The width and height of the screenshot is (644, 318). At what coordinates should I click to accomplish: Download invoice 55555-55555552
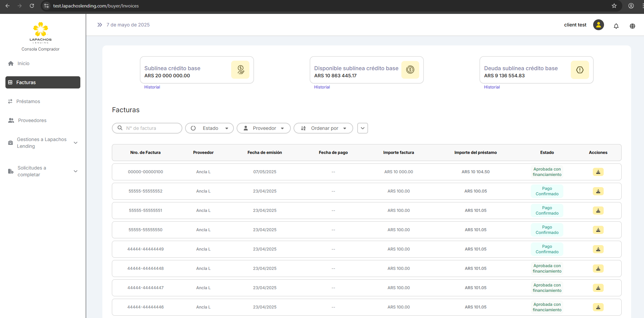(x=598, y=191)
